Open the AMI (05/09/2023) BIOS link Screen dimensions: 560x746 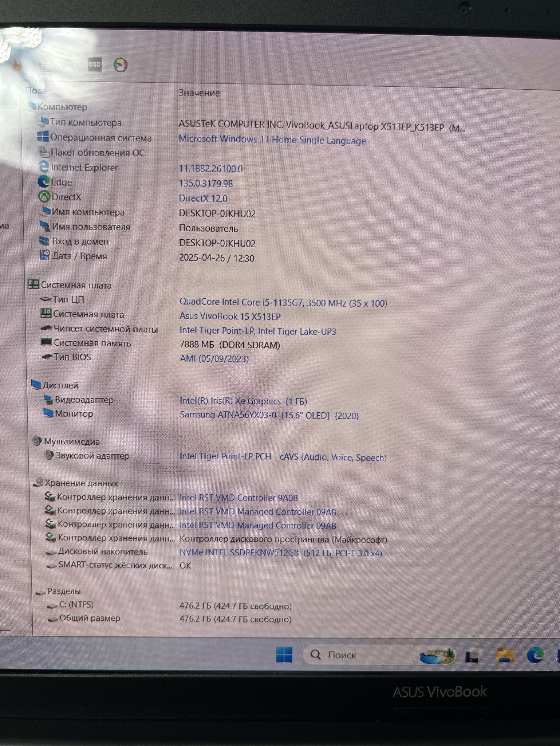pyautogui.click(x=214, y=359)
